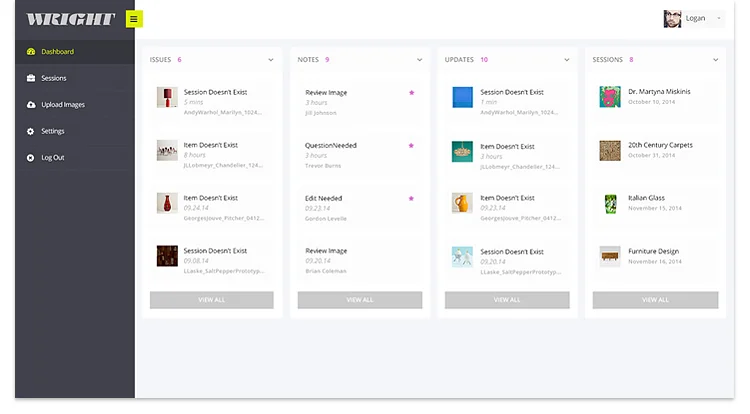Click View All under Updates
750x414 pixels.
click(507, 300)
